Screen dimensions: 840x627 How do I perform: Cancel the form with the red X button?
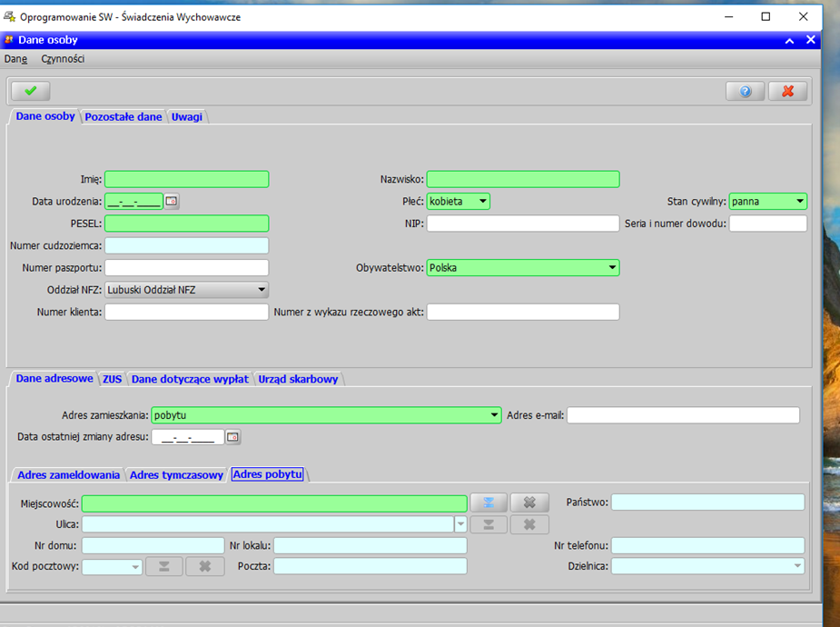[x=787, y=91]
